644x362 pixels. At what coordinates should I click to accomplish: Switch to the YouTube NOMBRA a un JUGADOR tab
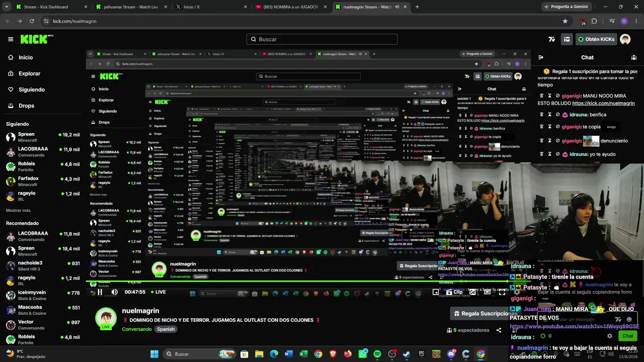(291, 7)
